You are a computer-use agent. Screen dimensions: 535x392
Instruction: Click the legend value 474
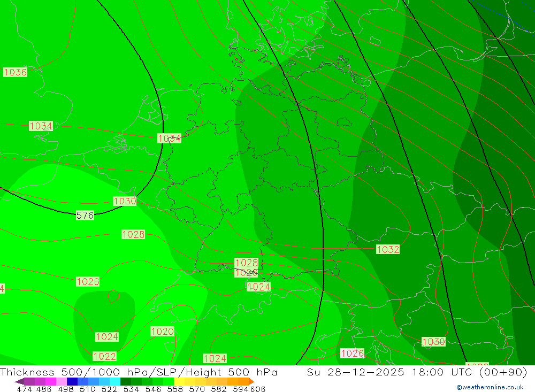click(24, 389)
